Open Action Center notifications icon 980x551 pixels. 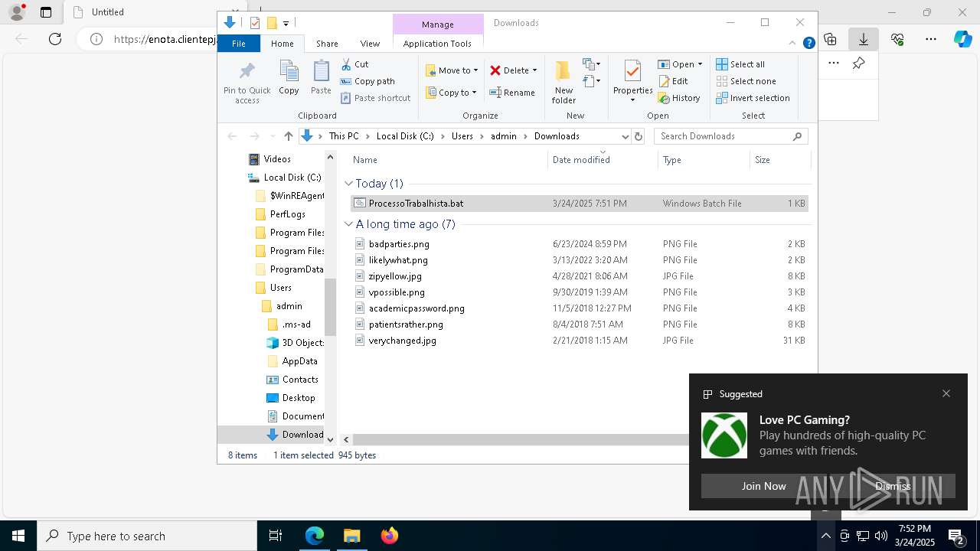[956, 536]
